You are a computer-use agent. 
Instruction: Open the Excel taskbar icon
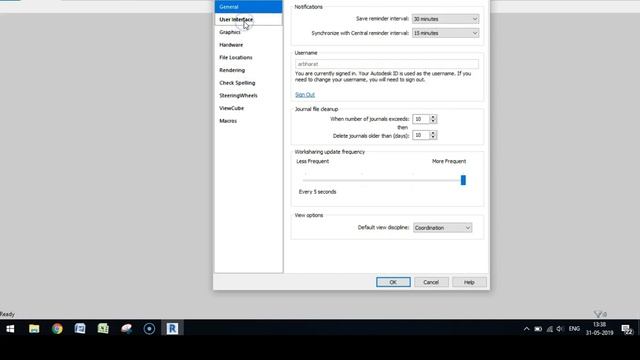[103, 329]
